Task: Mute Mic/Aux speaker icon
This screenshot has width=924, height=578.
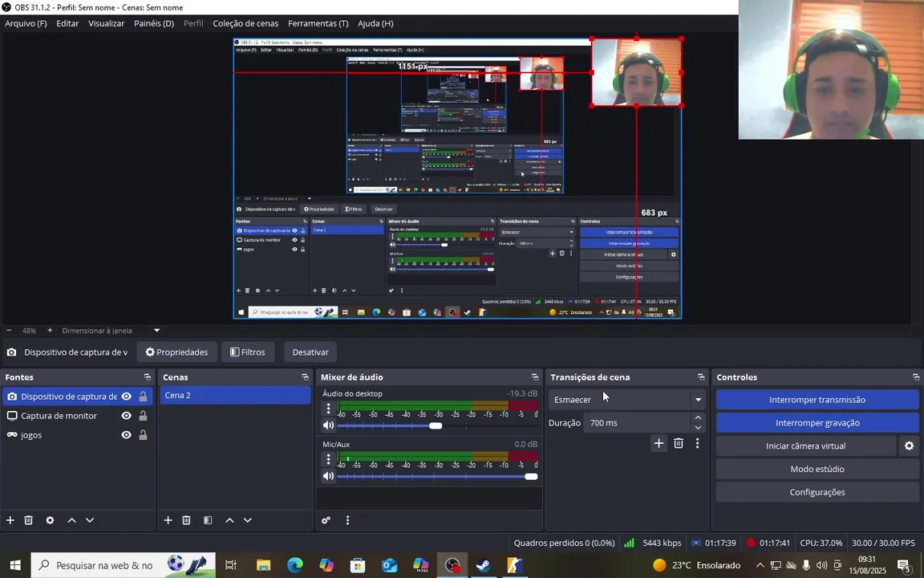Action: (329, 476)
